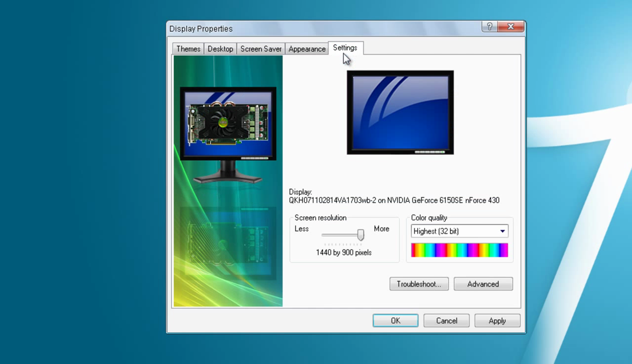Screen dimensions: 632x364
Task: Select the blue monitor preview thumbnail
Action: (400, 112)
